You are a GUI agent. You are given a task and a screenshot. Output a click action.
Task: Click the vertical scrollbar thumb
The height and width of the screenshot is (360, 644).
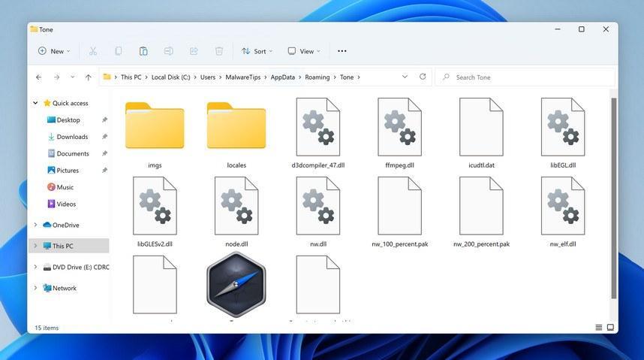coord(614,198)
